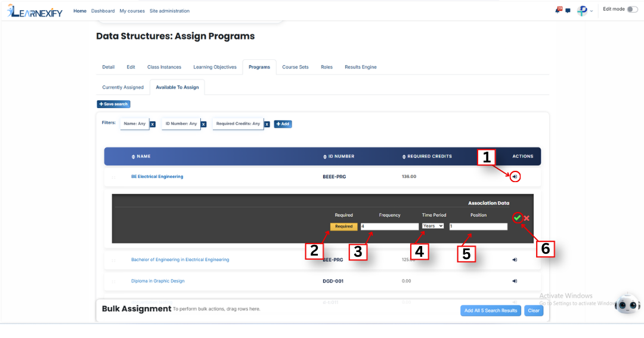Click drag handle of Diploma in Graphic Design row
The width and height of the screenshot is (644, 338).
(113, 282)
